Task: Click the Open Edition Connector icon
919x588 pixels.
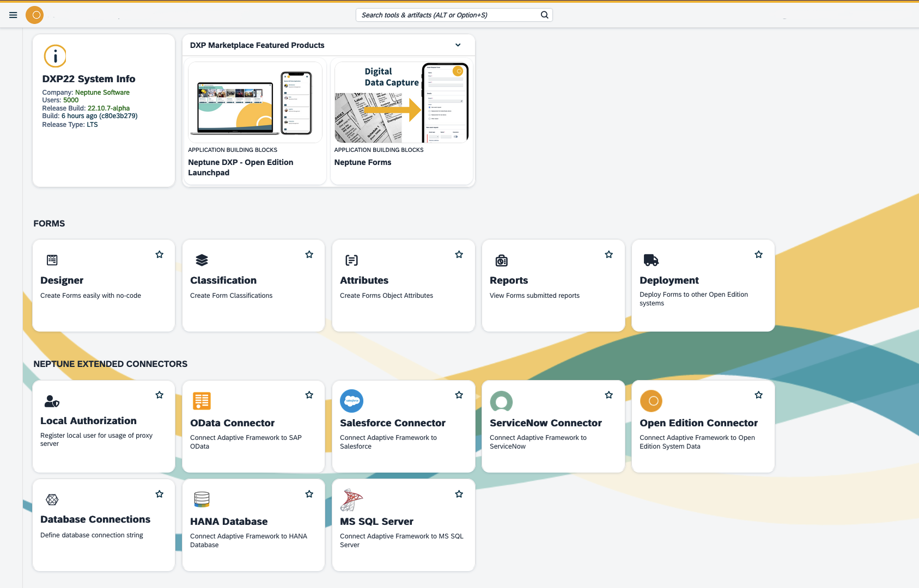Action: [x=651, y=401]
